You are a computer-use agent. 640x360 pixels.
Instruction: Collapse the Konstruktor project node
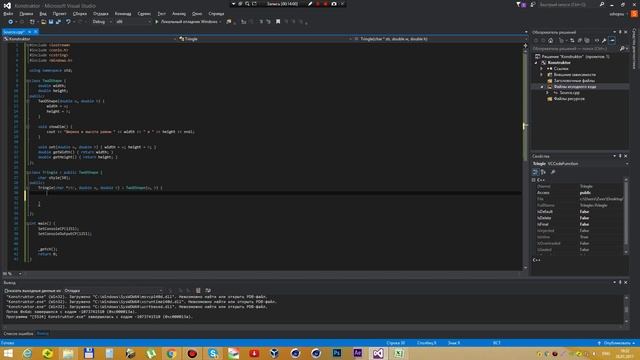pos(536,63)
